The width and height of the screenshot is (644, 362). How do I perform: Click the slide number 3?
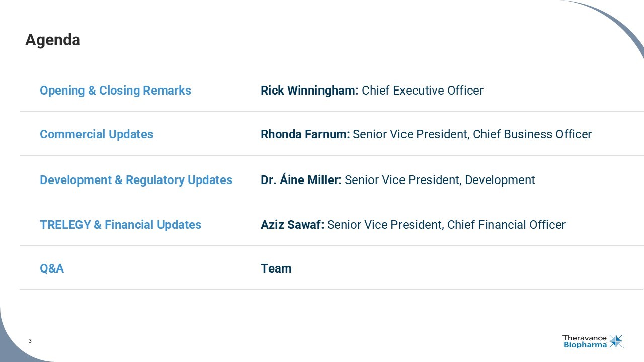[30, 341]
